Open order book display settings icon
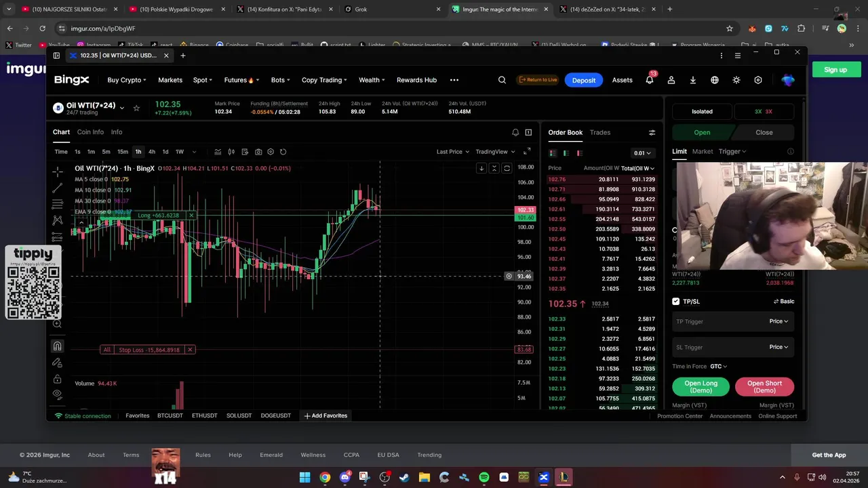Screen dimensions: 868x488 click(652, 132)
